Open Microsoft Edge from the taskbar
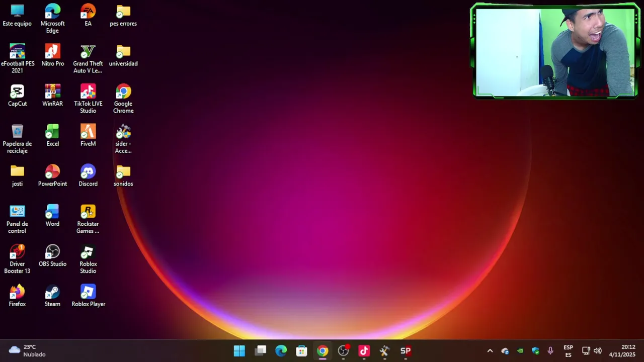Screen dimensions: 644x362 (281, 351)
